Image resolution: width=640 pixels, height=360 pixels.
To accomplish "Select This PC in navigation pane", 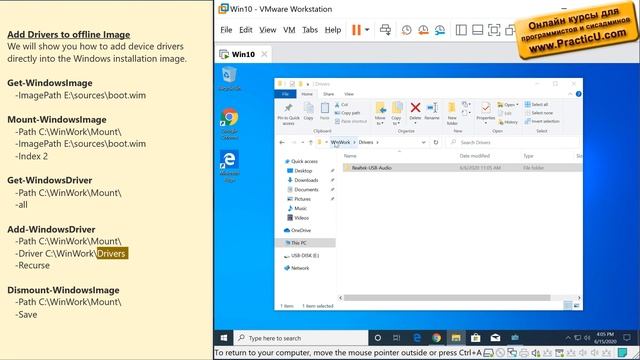I will point(306,243).
